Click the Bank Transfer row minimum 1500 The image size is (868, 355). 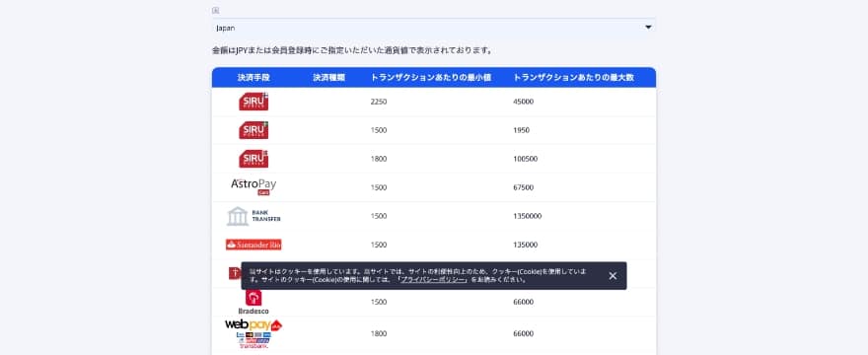point(379,216)
